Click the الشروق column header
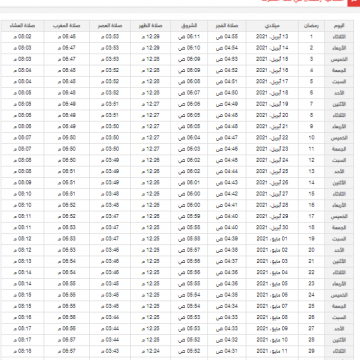 189,26
